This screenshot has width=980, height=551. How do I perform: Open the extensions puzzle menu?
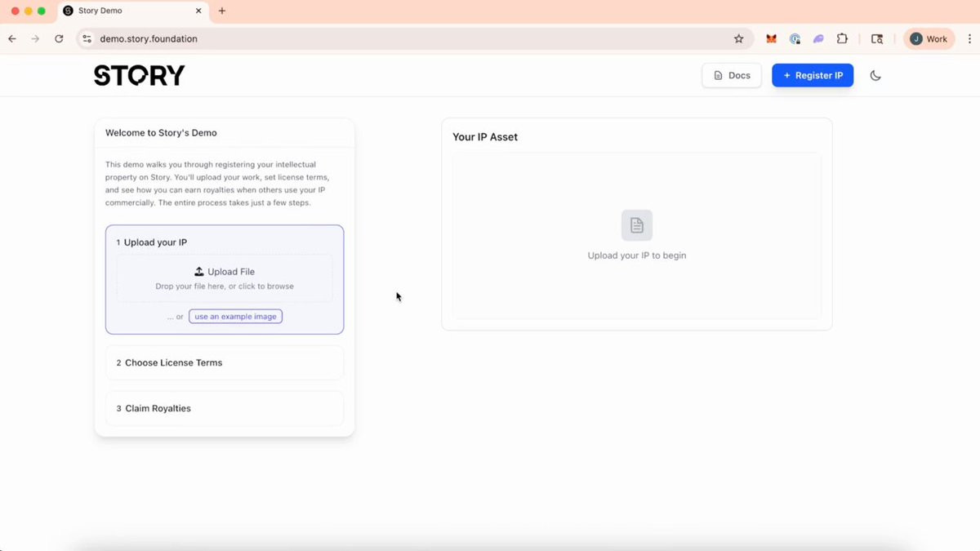[x=842, y=38]
